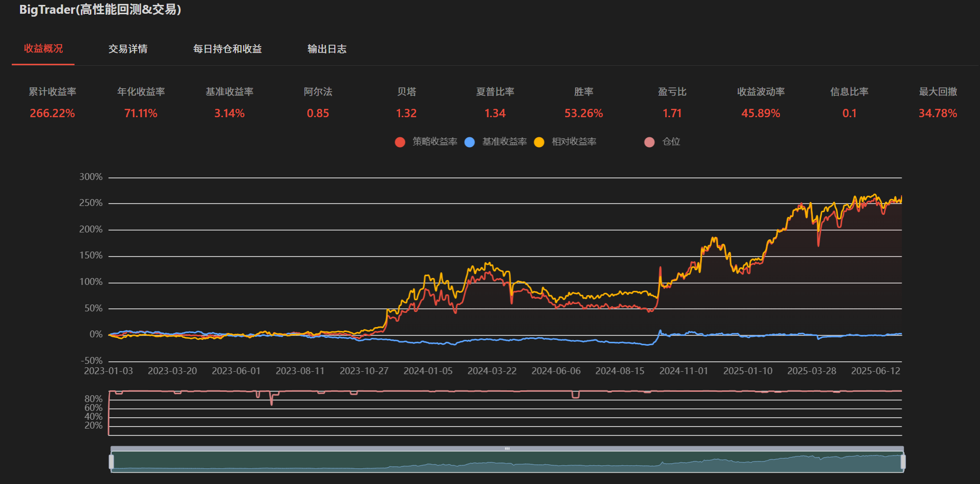Click the 300% y-axis label
The height and width of the screenshot is (484, 980).
91,177
